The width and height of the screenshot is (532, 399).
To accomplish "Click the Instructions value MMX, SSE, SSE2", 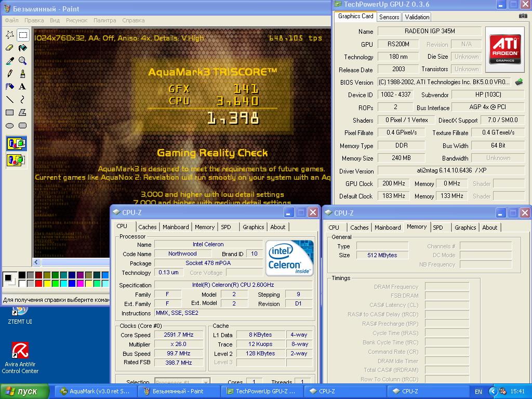I will pos(233,313).
